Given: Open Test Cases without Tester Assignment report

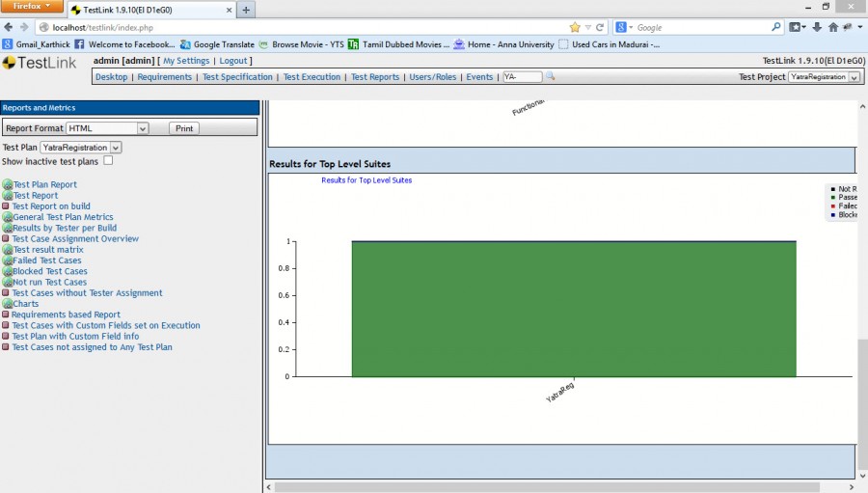Looking at the screenshot, I should tap(88, 293).
